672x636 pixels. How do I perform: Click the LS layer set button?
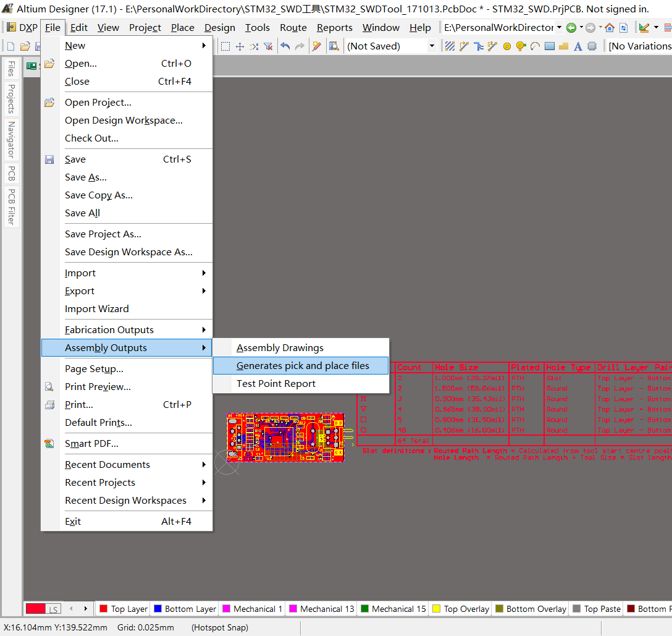coord(53,609)
